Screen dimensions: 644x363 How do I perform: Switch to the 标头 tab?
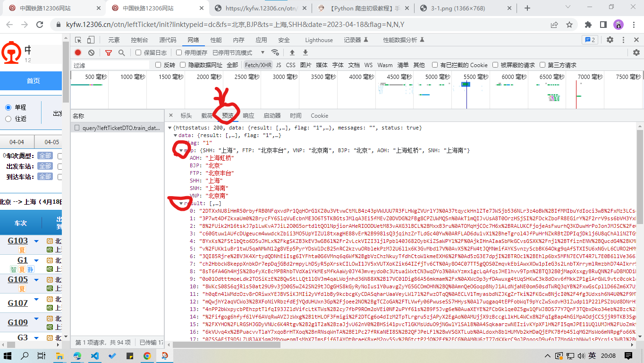point(186,115)
